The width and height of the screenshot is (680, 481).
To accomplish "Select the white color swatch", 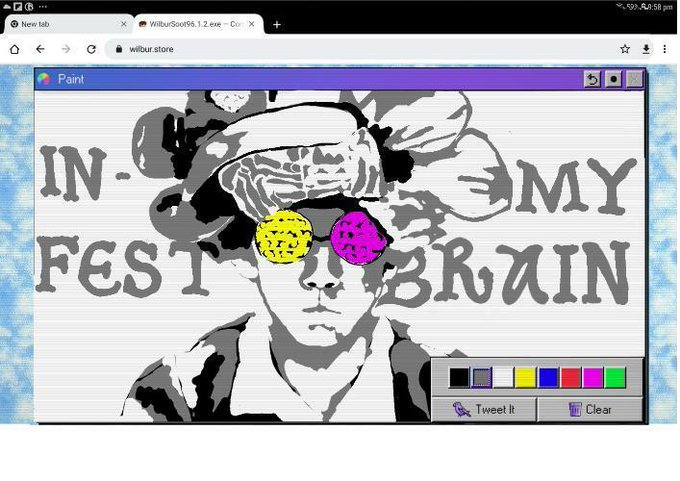I will pos(503,377).
